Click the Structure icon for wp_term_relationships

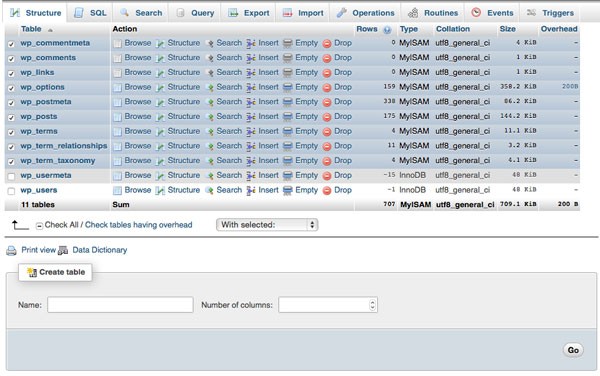tap(160, 146)
